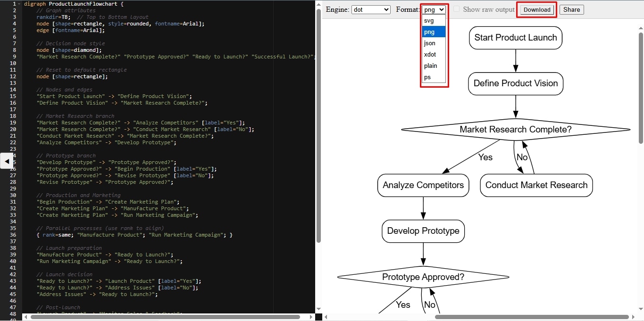Toggle the Show raw output checkbox
644x321 pixels.
tap(457, 9)
